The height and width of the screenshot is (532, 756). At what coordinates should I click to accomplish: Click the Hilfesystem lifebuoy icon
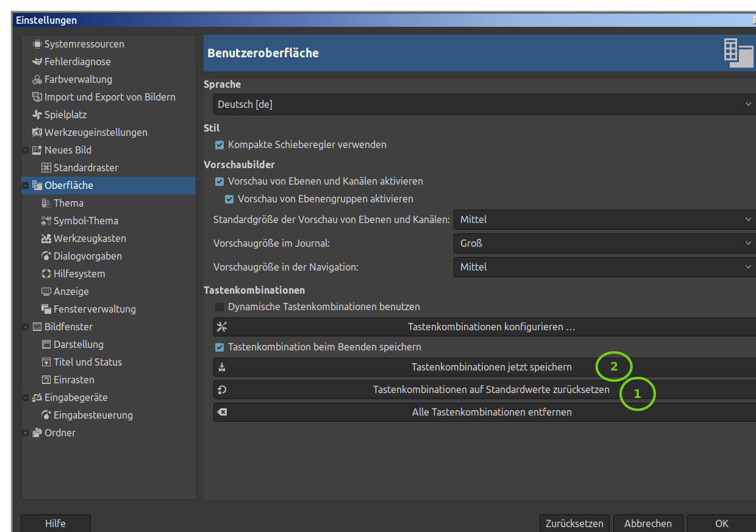tap(46, 274)
